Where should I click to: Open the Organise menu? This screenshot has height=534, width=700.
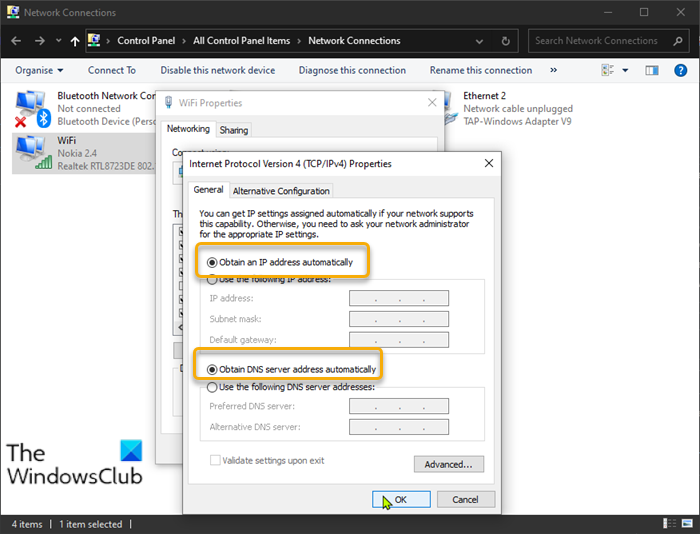[x=39, y=71]
